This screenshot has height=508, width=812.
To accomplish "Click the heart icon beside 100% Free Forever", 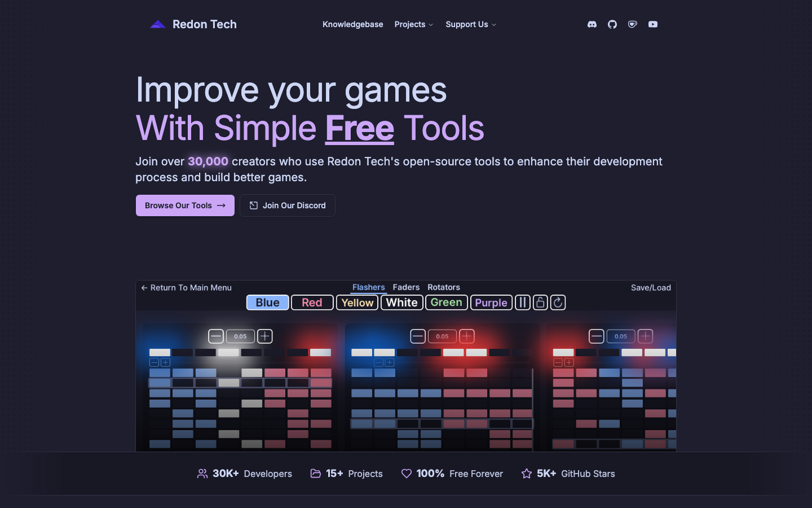I will [407, 474].
